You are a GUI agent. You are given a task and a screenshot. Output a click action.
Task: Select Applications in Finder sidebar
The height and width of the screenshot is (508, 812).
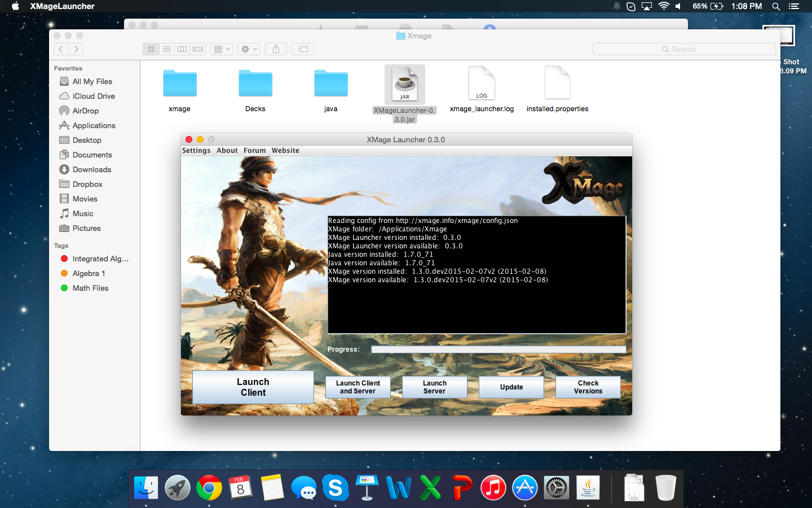95,125
